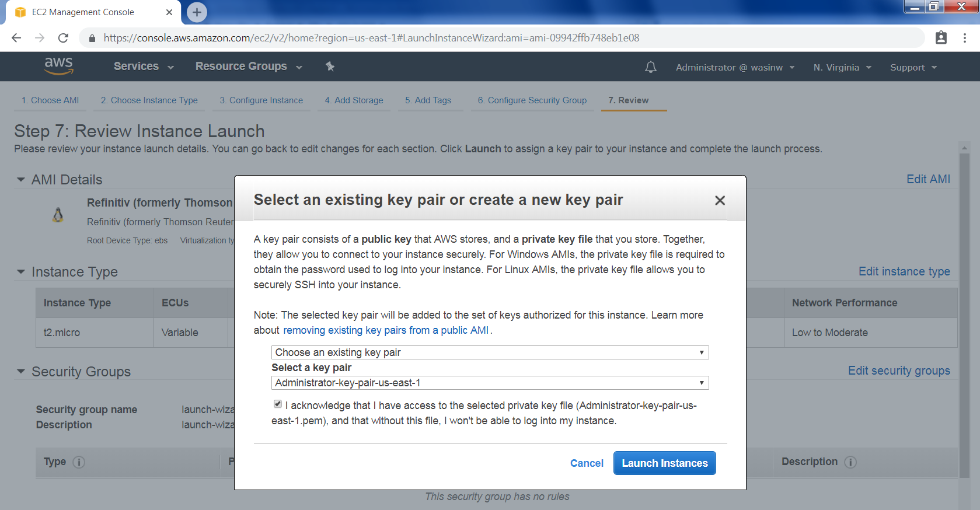The width and height of the screenshot is (980, 510).
Task: Click the browser address bar URL
Action: click(371, 38)
